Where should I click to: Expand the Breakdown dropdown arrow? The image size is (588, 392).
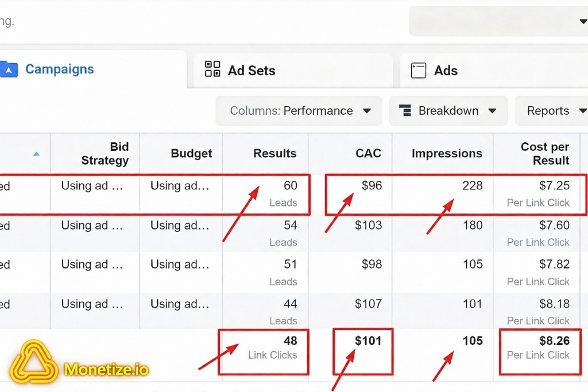[x=492, y=111]
